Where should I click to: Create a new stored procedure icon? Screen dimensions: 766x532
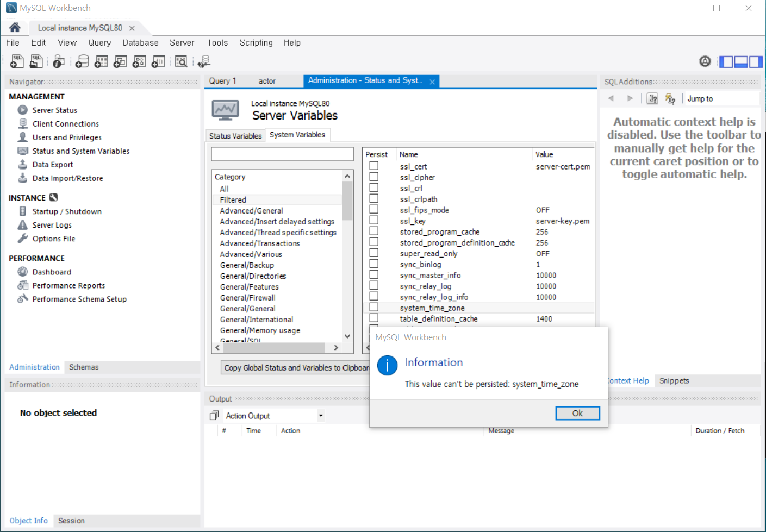click(x=139, y=61)
